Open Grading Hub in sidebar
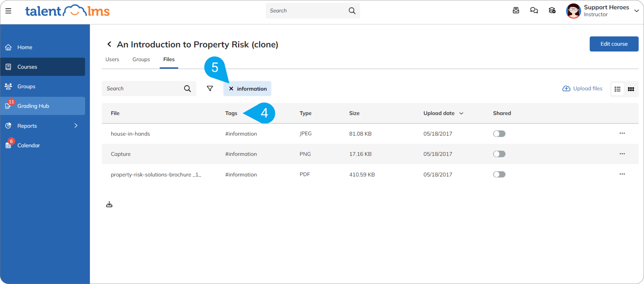644x284 pixels. coord(43,106)
